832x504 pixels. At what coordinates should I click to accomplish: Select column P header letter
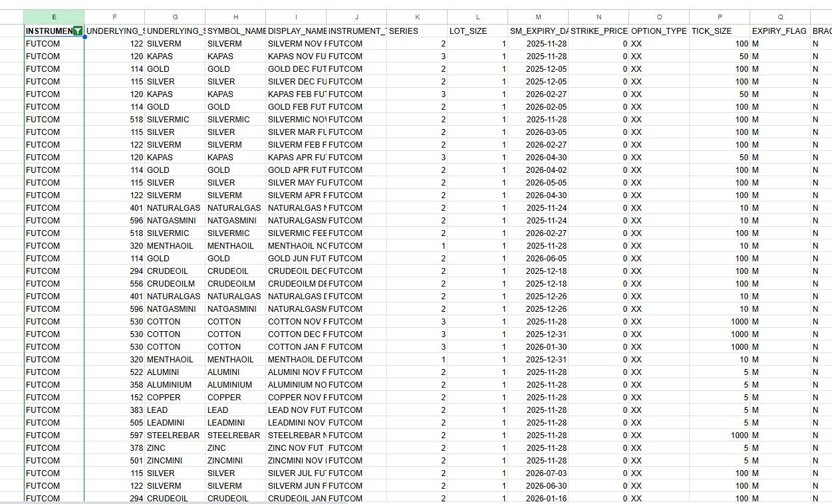pos(720,17)
